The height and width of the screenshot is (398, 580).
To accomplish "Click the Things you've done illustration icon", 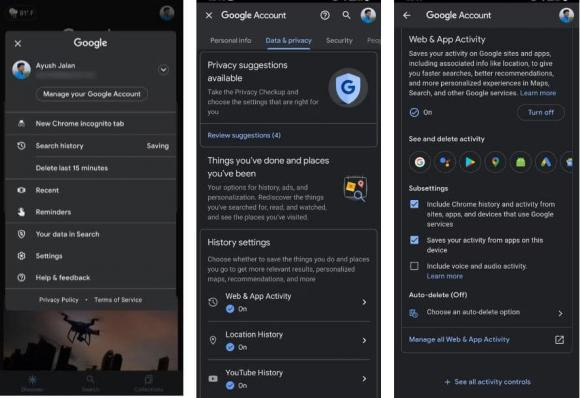I will click(x=355, y=189).
